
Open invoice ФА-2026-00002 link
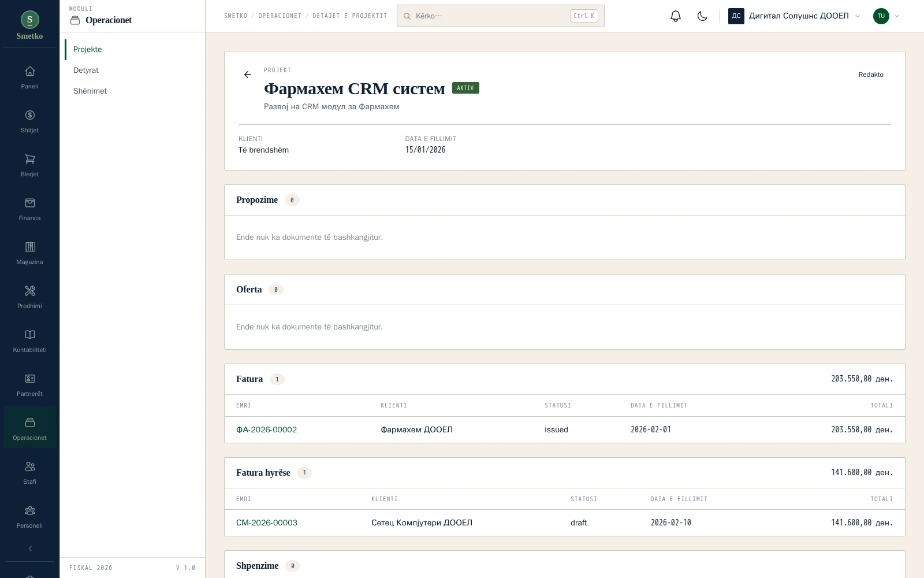coord(266,429)
